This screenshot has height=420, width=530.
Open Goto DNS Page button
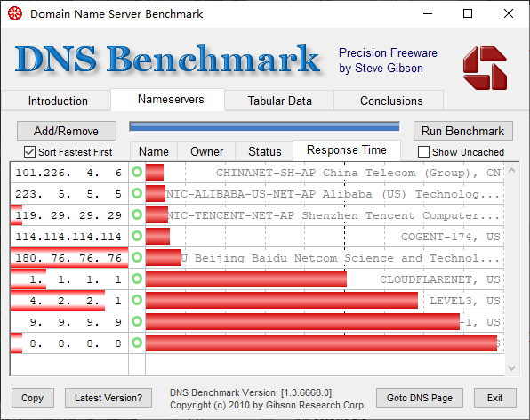[420, 398]
